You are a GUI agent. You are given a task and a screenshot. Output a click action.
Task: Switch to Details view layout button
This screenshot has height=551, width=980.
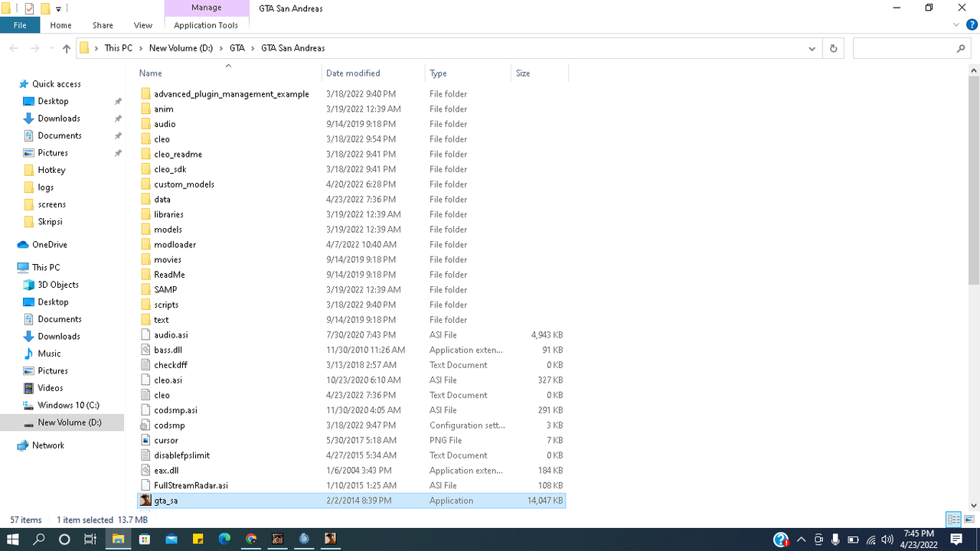point(954,520)
